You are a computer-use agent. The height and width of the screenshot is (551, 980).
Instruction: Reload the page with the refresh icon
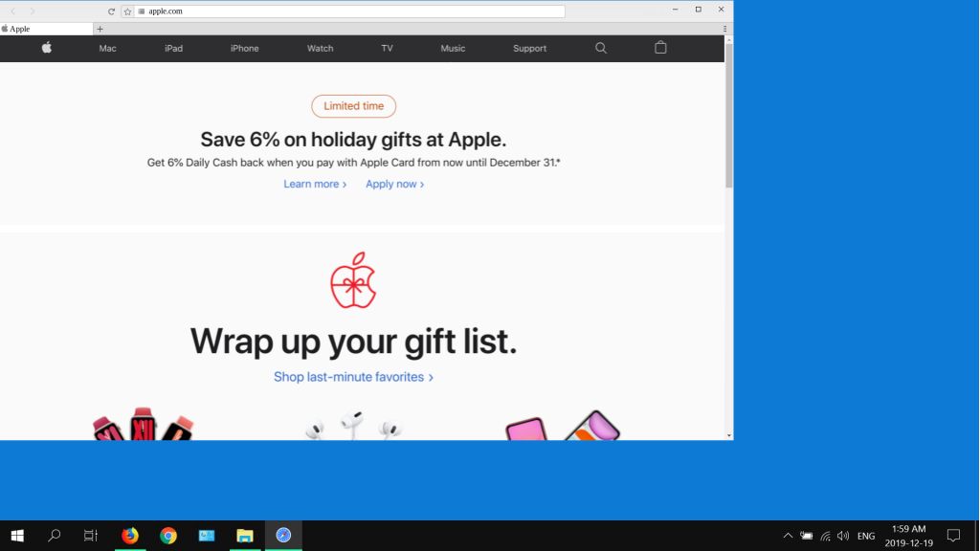pyautogui.click(x=111, y=11)
